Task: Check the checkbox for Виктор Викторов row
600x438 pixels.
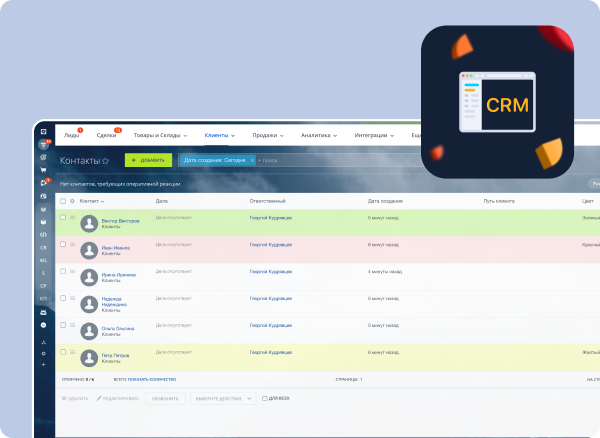Action: click(x=63, y=217)
